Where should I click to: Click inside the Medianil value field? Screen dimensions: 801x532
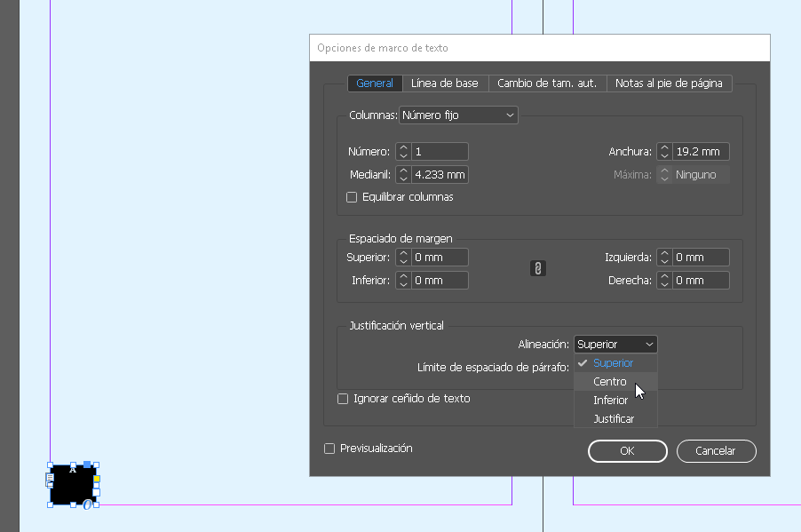click(x=440, y=174)
